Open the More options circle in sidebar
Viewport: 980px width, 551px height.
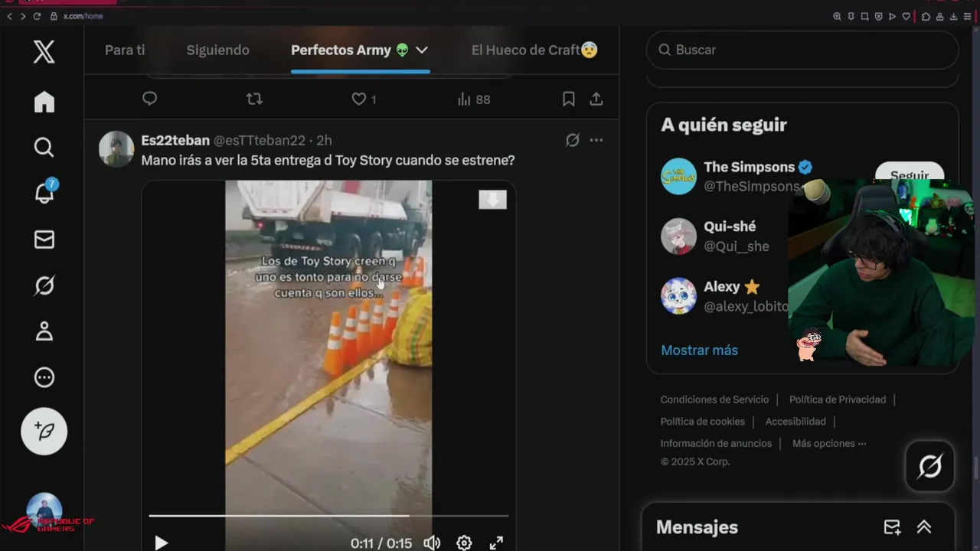click(44, 377)
